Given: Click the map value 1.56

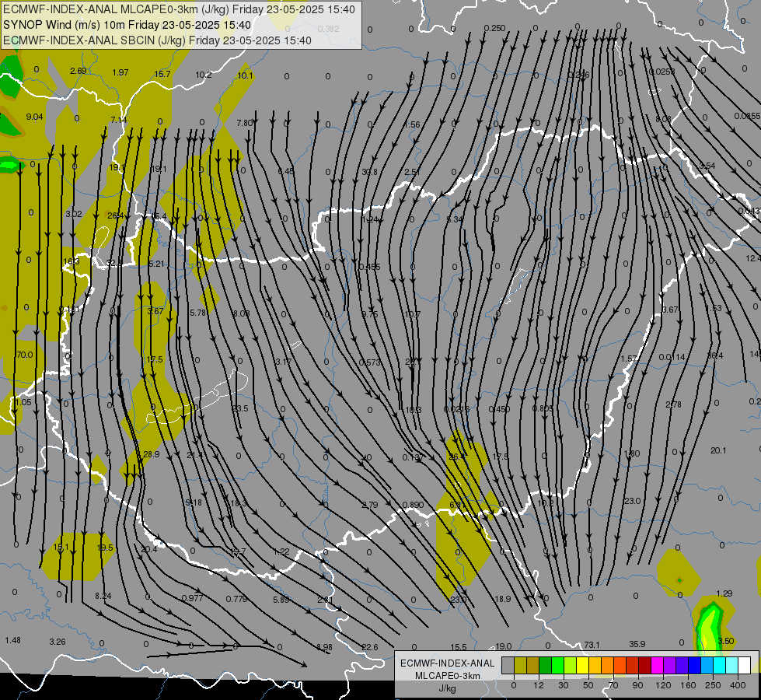Looking at the screenshot, I should pos(412,124).
